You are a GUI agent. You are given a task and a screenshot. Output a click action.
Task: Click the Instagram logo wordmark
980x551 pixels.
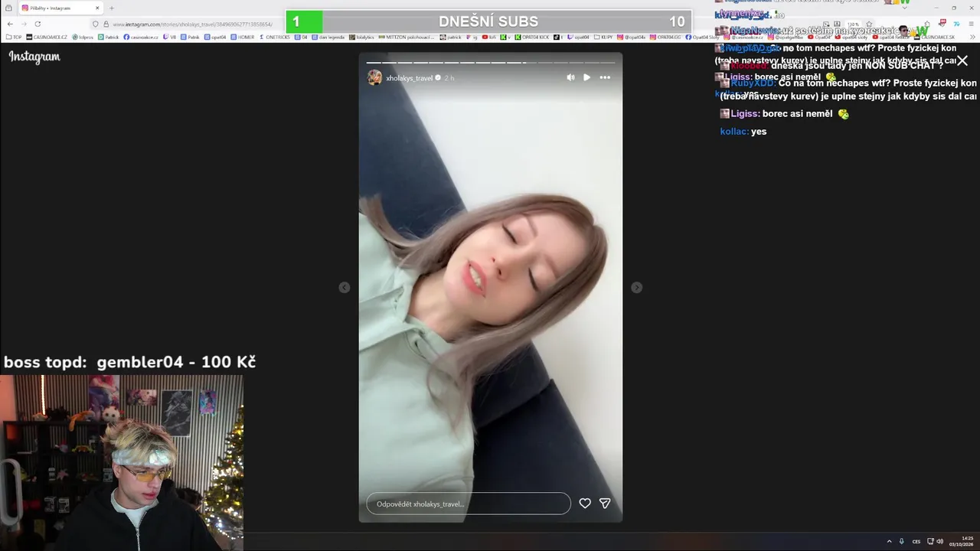pyautogui.click(x=34, y=57)
